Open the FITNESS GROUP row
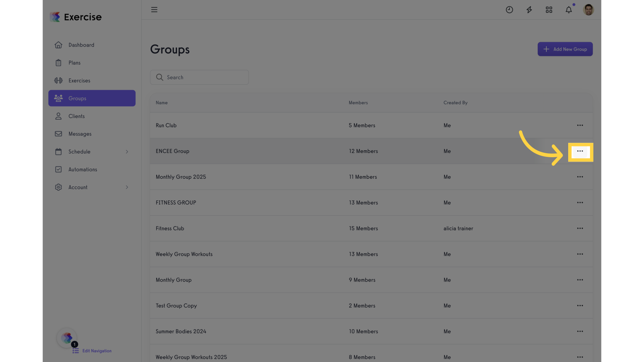The height and width of the screenshot is (362, 644). tap(371, 203)
